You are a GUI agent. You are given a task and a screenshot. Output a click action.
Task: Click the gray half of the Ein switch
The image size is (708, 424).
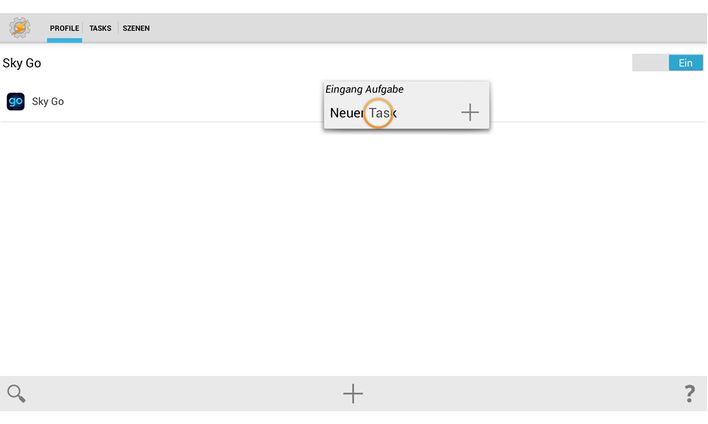click(x=650, y=63)
